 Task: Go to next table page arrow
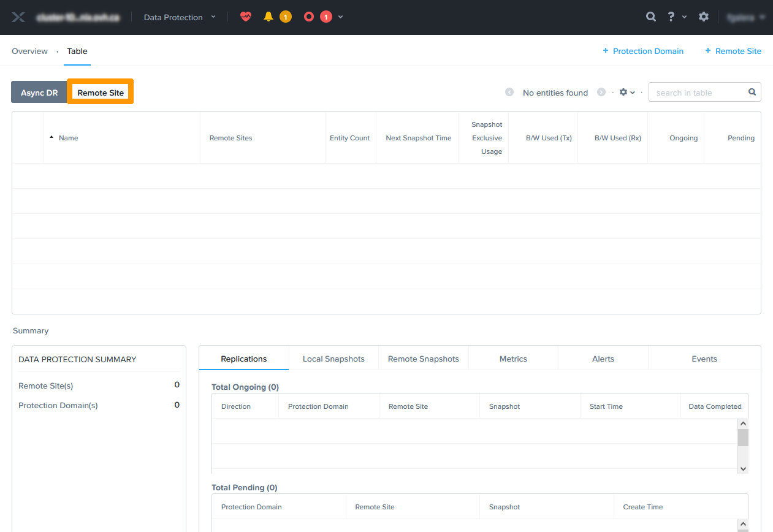click(x=601, y=93)
